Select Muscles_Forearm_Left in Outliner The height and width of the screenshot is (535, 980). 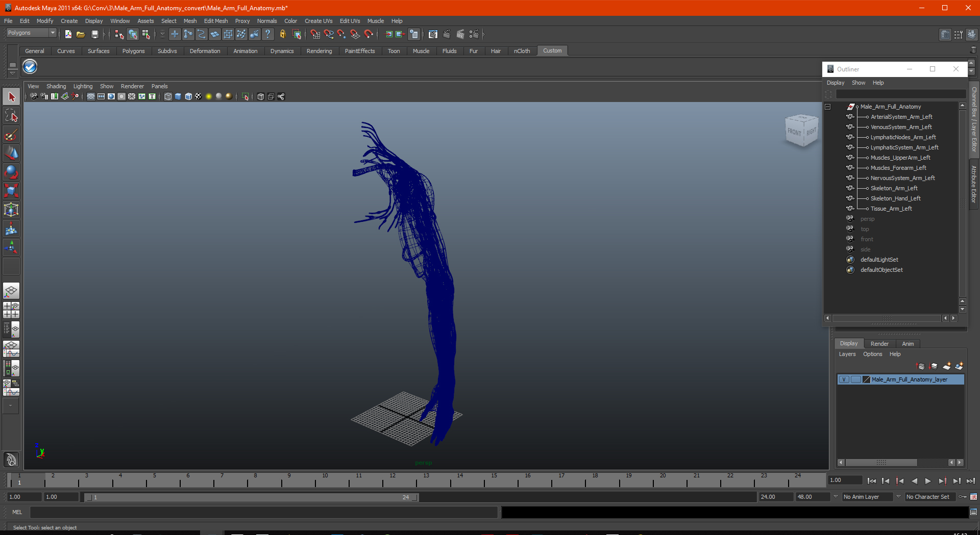898,168
